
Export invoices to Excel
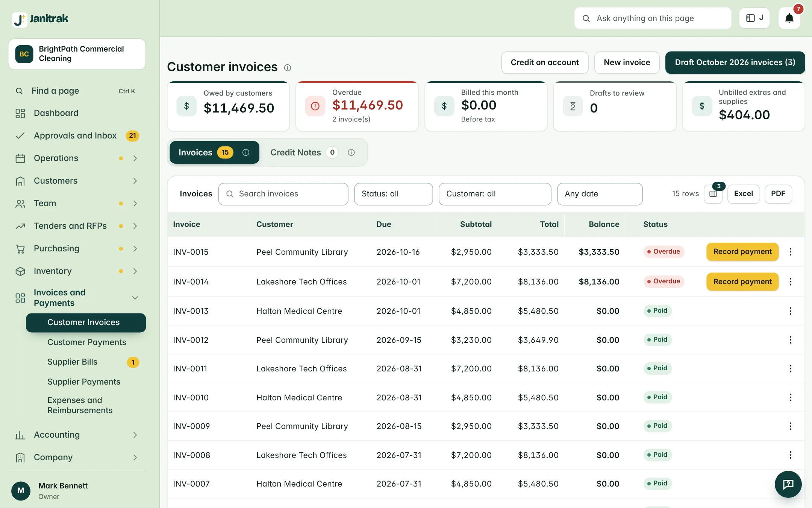pyautogui.click(x=743, y=194)
